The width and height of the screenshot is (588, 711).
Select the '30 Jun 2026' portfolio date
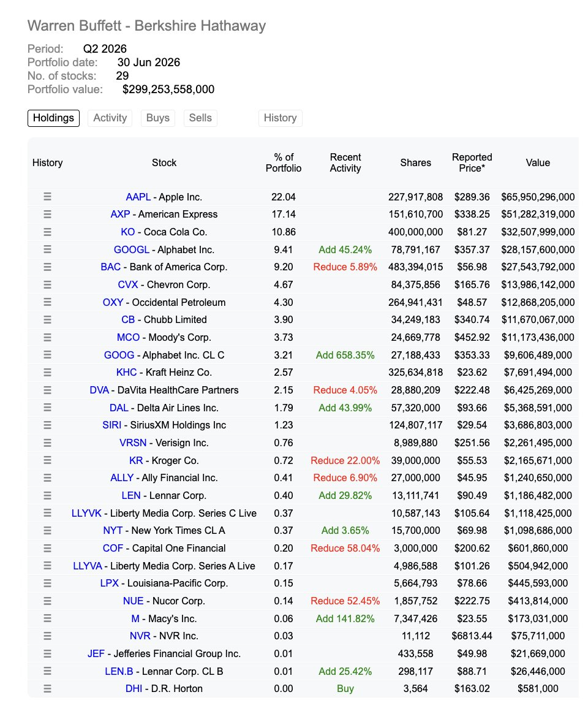tap(149, 62)
